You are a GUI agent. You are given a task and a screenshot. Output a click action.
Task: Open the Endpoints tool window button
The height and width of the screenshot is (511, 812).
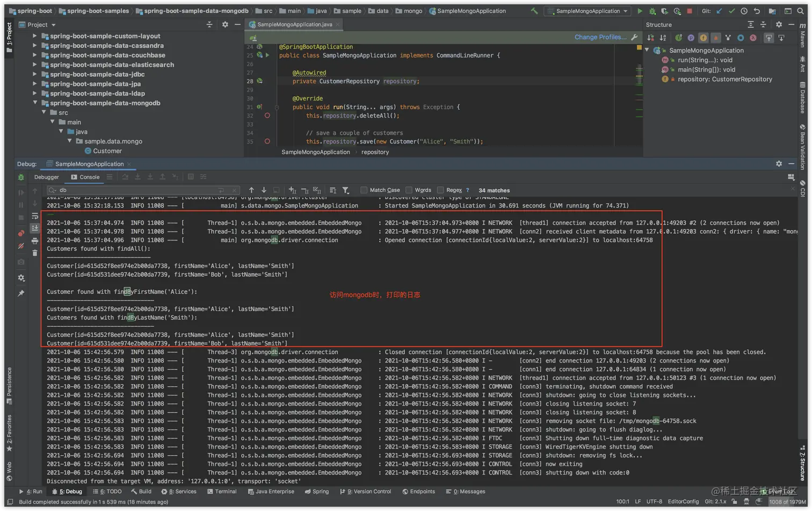(x=418, y=492)
